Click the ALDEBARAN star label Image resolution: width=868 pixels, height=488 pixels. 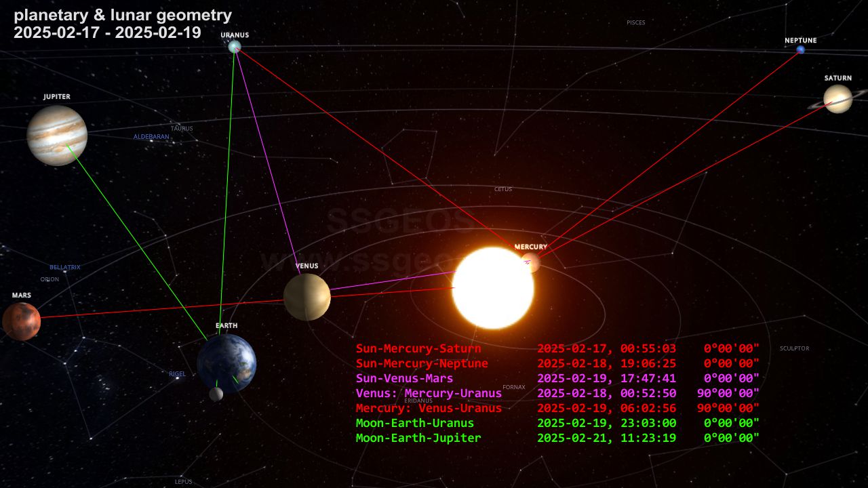pos(151,137)
